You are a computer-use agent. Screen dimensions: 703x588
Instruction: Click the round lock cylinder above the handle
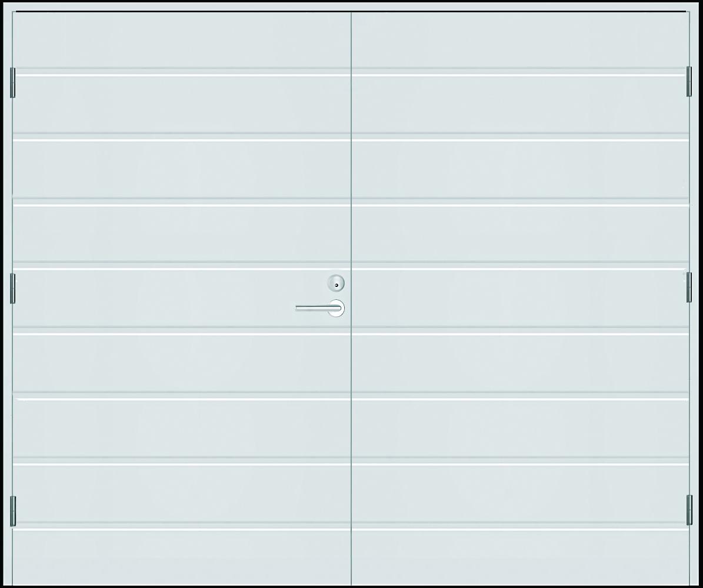pos(336,283)
